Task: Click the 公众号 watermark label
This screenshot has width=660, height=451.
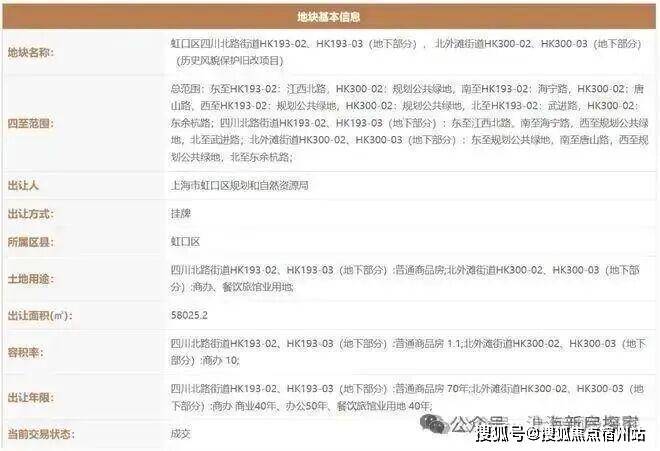Action: [477, 422]
